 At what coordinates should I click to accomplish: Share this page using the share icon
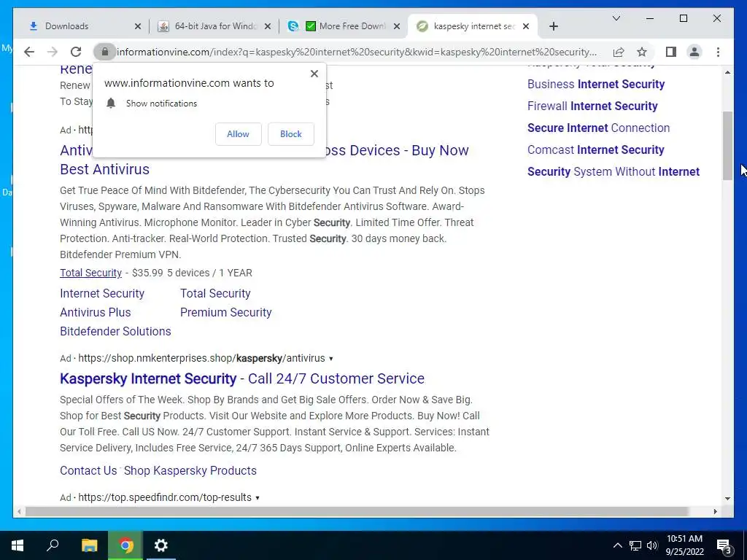619,52
